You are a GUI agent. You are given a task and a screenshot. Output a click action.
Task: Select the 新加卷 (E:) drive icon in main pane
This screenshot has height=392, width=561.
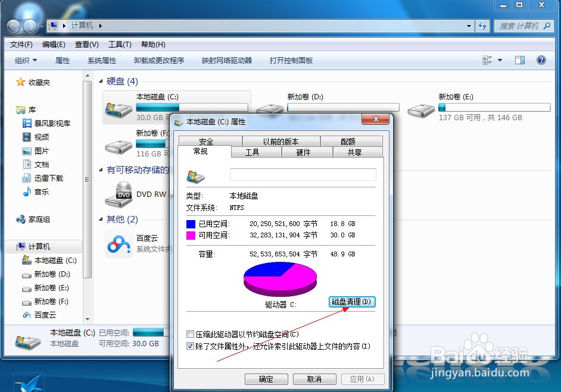pyautogui.click(x=421, y=111)
